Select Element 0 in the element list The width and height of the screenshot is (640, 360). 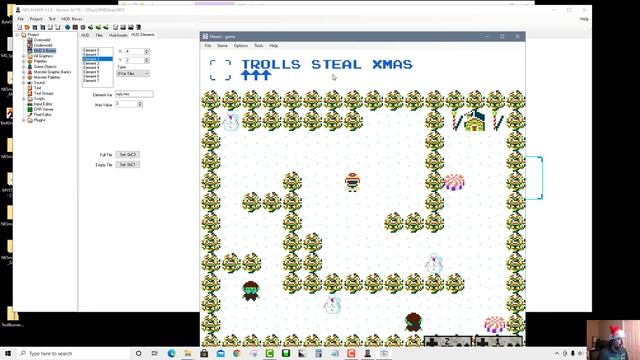[97, 50]
